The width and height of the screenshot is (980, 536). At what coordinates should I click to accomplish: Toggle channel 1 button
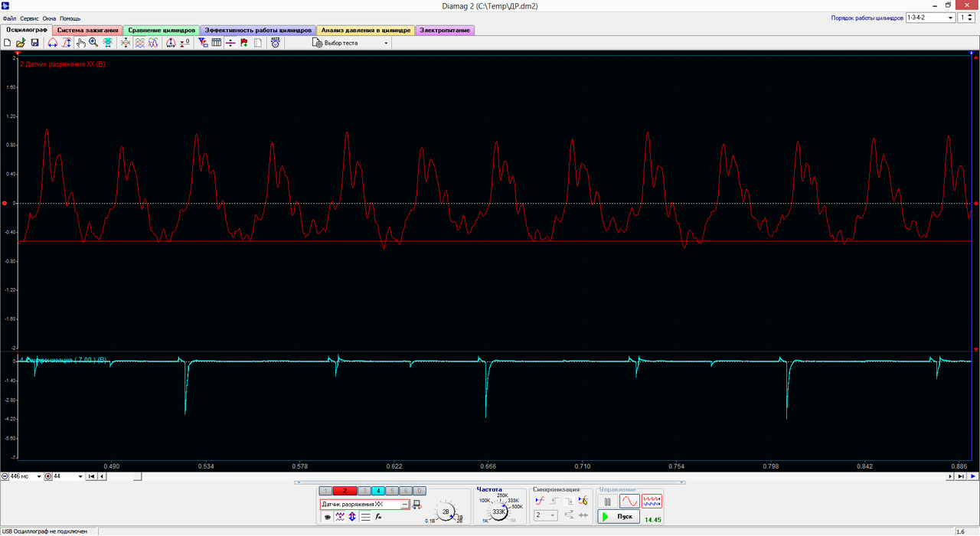click(x=326, y=491)
